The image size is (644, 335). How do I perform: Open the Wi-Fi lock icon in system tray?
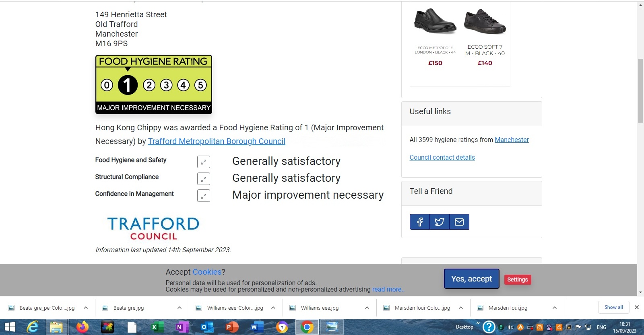pos(549,327)
